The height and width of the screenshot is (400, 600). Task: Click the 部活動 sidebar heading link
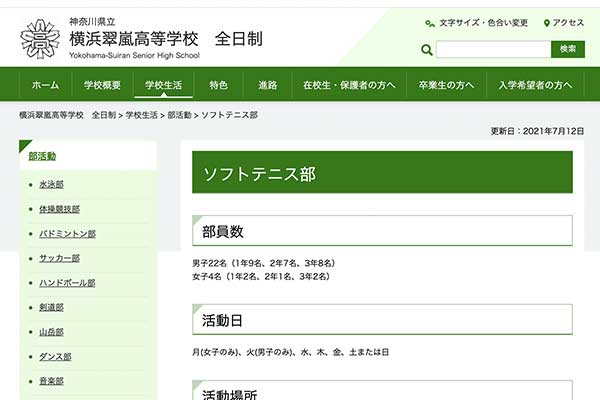pos(43,156)
